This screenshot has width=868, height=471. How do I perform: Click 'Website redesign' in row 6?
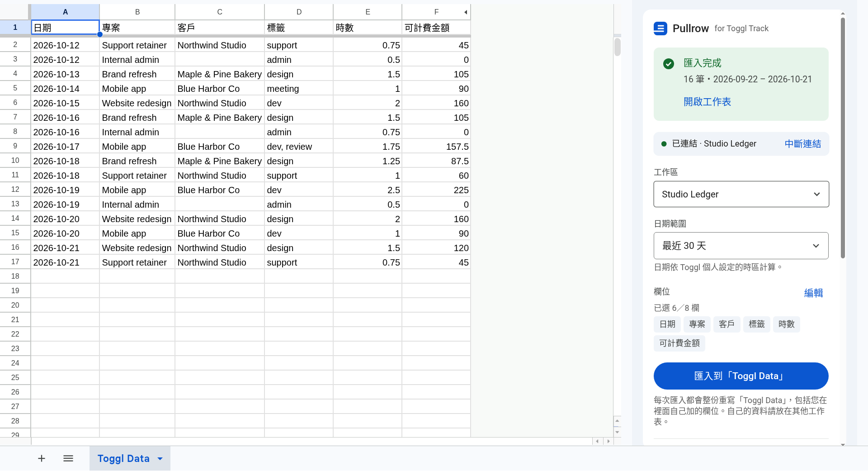[x=137, y=103]
